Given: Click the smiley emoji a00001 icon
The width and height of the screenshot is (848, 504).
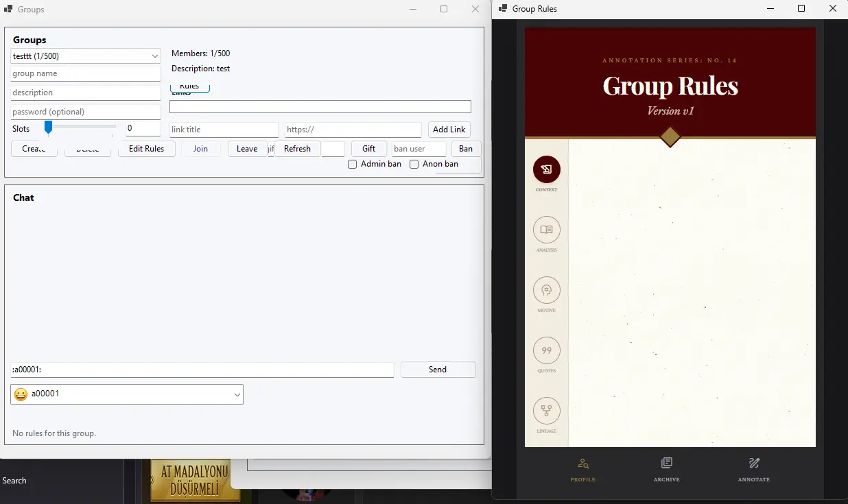Looking at the screenshot, I should [21, 394].
